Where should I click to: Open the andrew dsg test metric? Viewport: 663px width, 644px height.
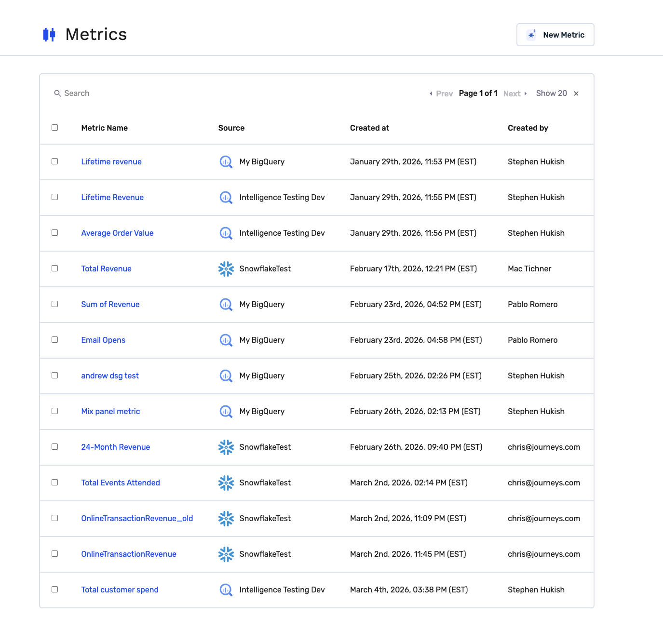[x=110, y=376]
